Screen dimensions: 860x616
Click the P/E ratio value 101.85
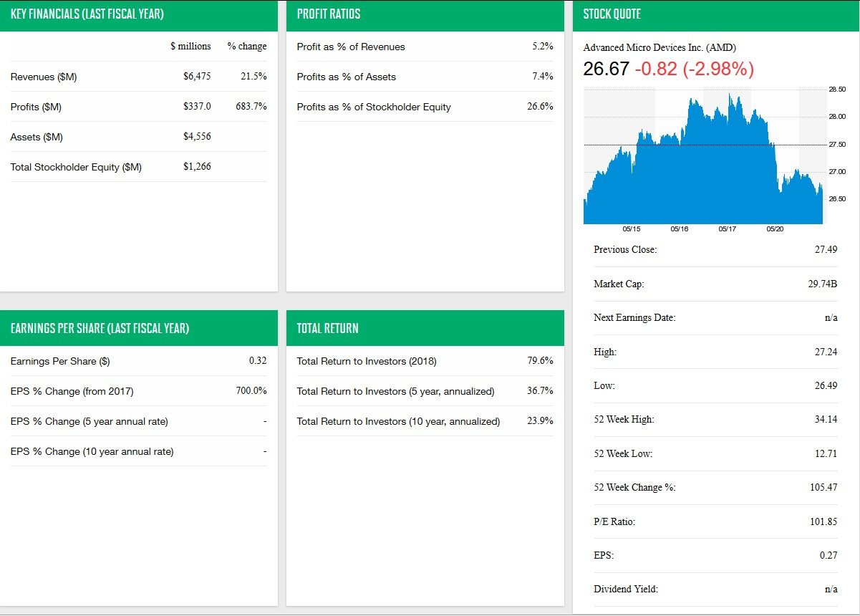pyautogui.click(x=823, y=521)
